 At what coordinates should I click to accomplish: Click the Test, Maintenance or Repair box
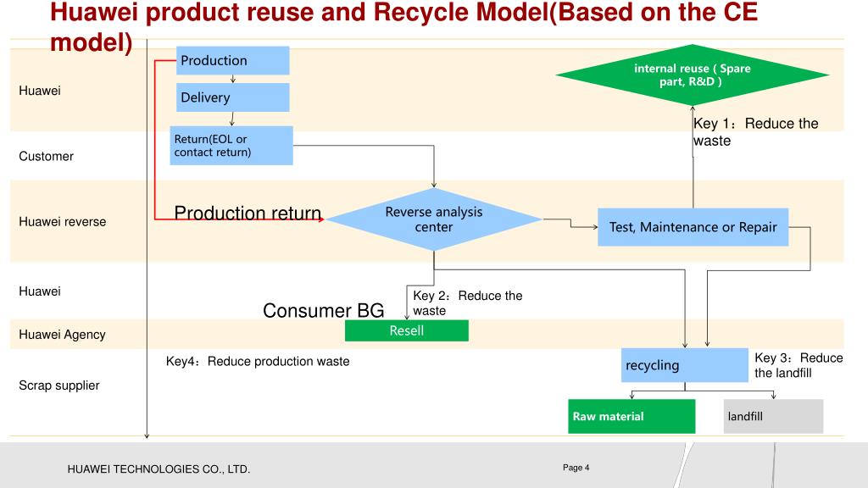click(693, 227)
